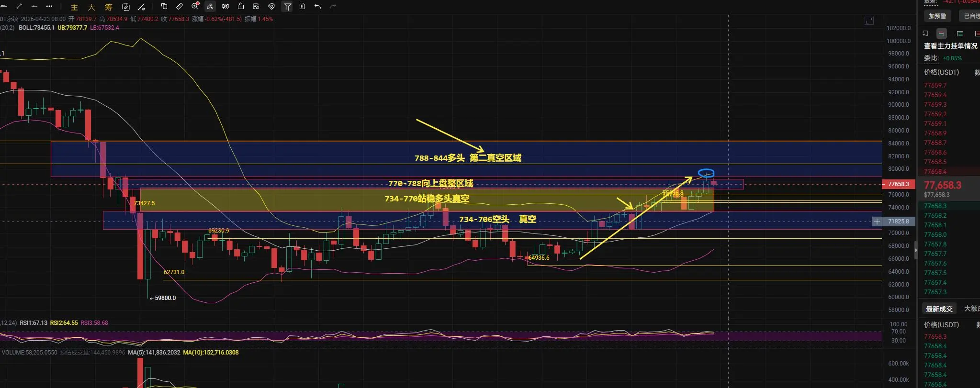Click the continuous drawing mode icon
980x388 pixels.
pyautogui.click(x=126, y=7)
